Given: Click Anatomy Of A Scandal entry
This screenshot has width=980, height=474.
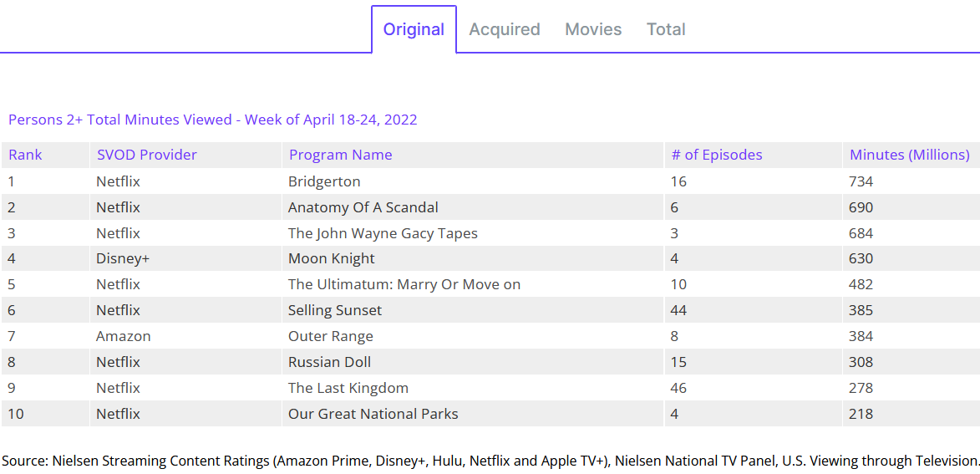Looking at the screenshot, I should tap(363, 207).
